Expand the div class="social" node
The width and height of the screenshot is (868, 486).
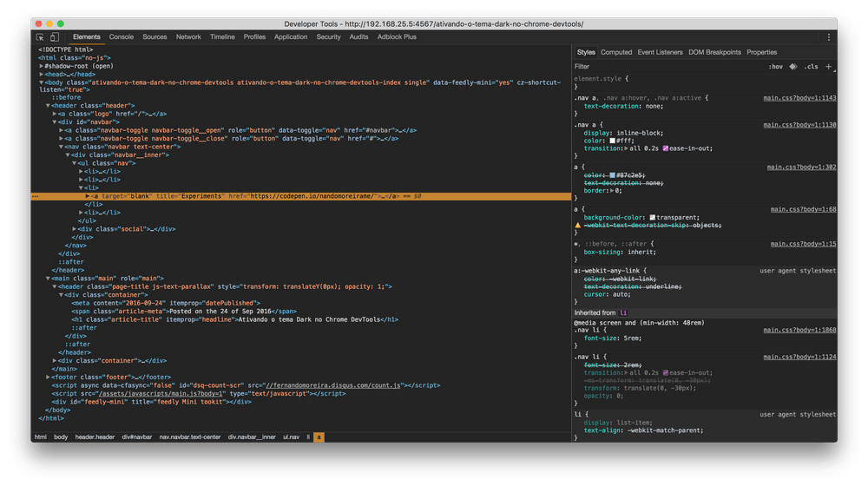(x=74, y=228)
